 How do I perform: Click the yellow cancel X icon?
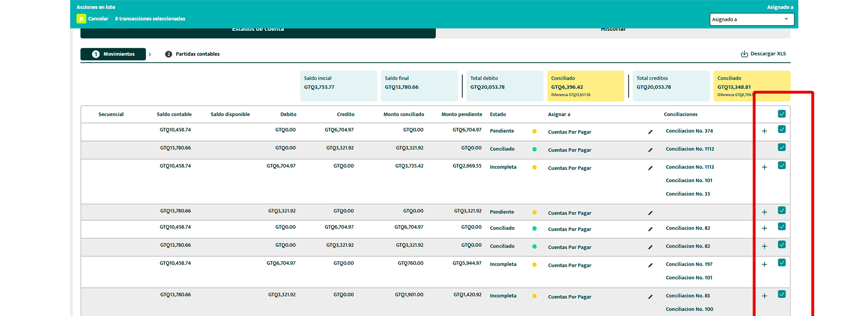[81, 19]
